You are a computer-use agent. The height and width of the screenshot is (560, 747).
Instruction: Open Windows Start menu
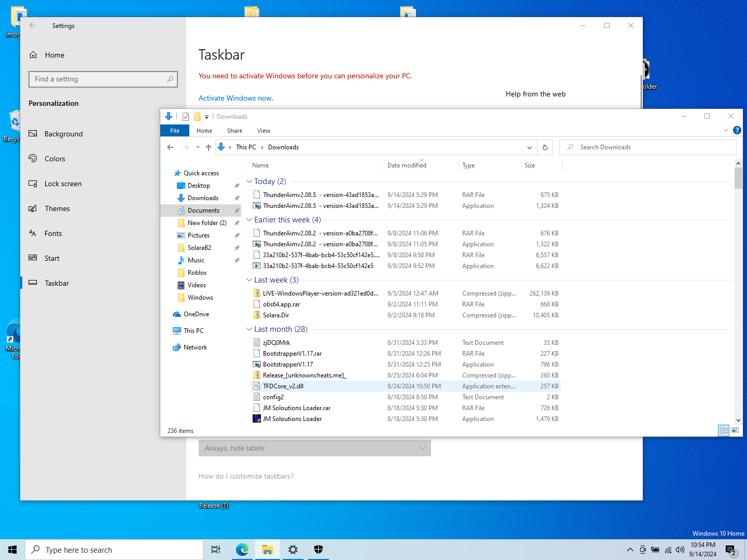coord(12,550)
